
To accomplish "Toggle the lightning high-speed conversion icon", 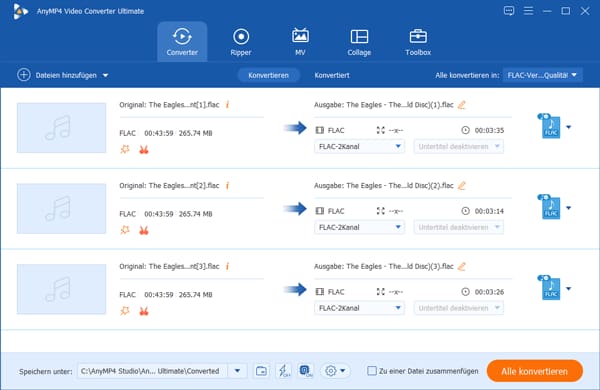I will [284, 371].
